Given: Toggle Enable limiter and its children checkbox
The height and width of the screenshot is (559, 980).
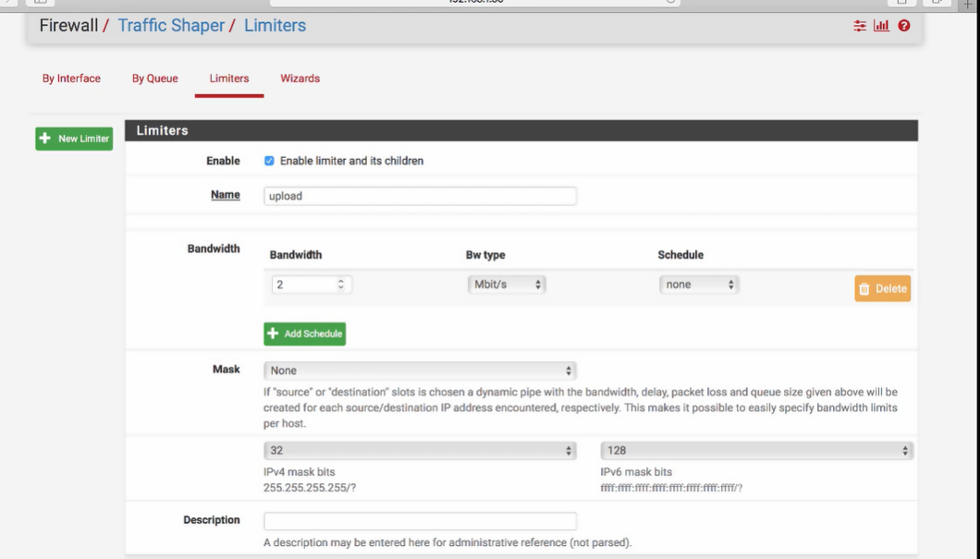Looking at the screenshot, I should coord(269,161).
